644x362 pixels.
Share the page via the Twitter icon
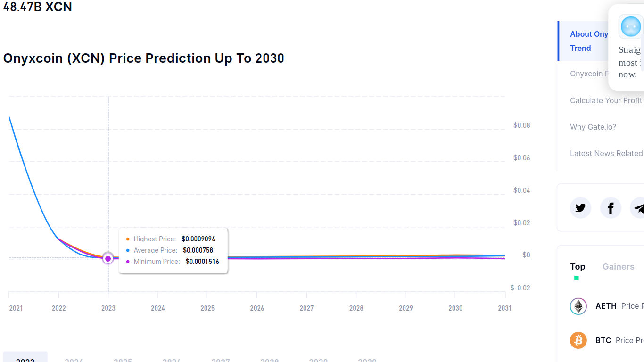click(x=580, y=208)
